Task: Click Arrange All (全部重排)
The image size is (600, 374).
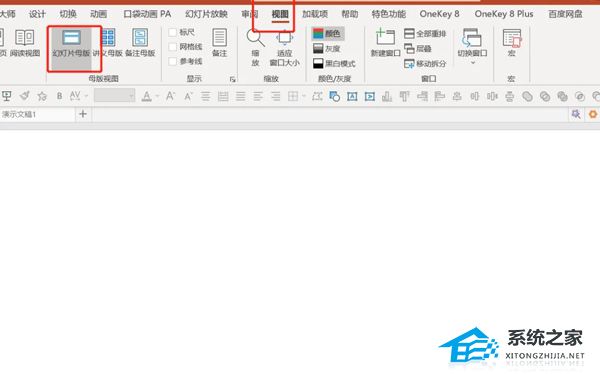Action: pos(425,34)
